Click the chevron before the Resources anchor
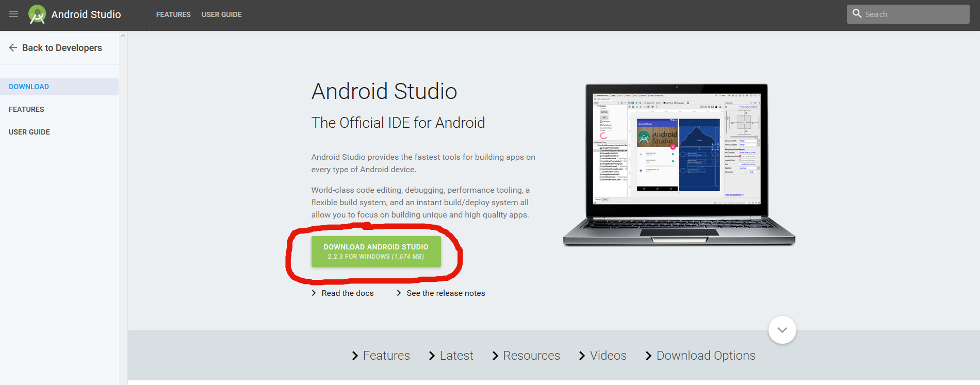980x385 pixels. (x=495, y=356)
